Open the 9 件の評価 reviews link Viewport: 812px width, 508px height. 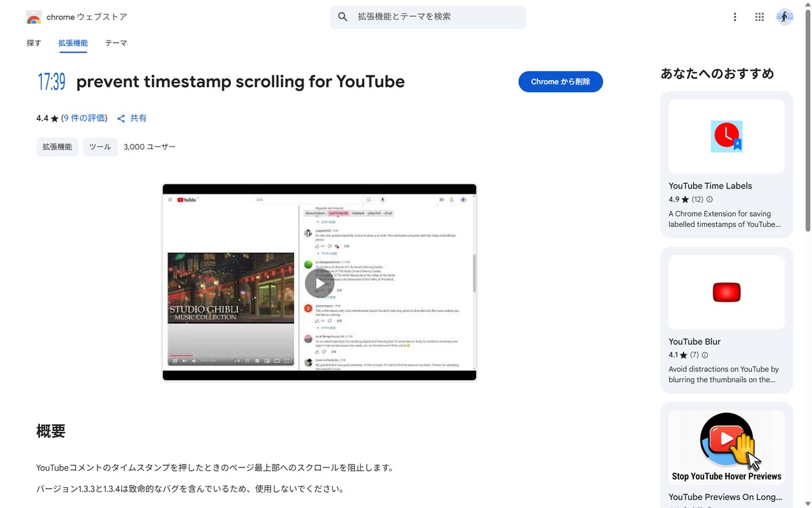[85, 119]
